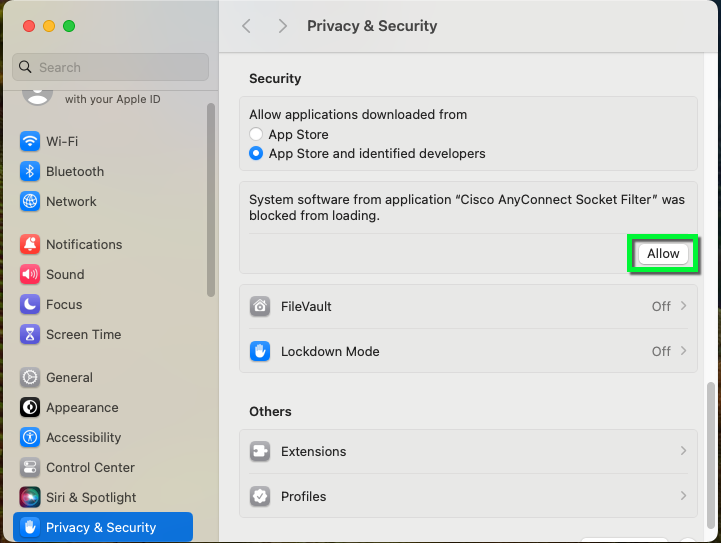Open Notifications bell icon
The height and width of the screenshot is (543, 721).
tap(30, 244)
